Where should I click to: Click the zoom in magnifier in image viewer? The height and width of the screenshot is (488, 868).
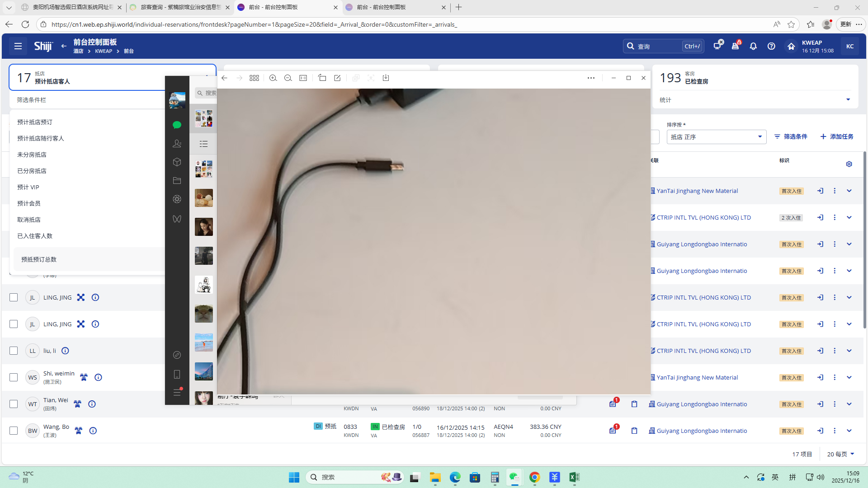point(273,78)
